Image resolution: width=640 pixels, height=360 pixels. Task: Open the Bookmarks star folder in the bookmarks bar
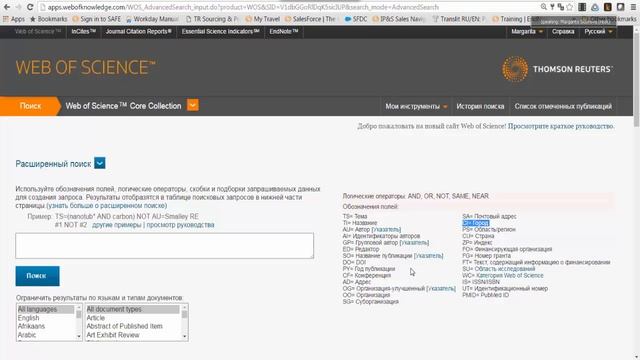click(x=49, y=19)
